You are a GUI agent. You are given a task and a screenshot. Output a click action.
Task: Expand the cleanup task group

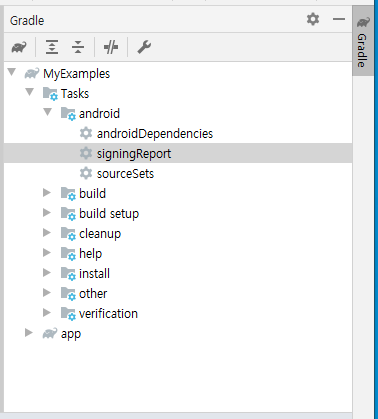point(47,233)
